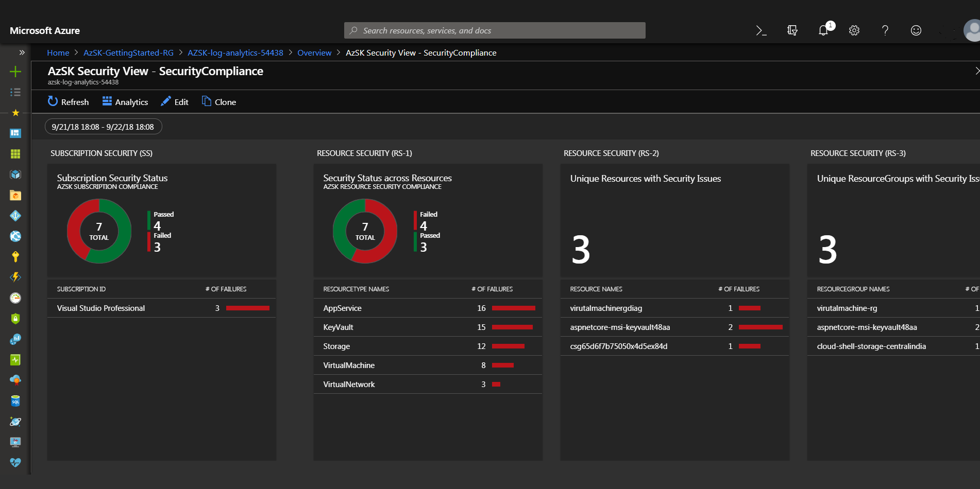This screenshot has height=489, width=980.
Task: Refresh the security view
Action: coord(68,102)
